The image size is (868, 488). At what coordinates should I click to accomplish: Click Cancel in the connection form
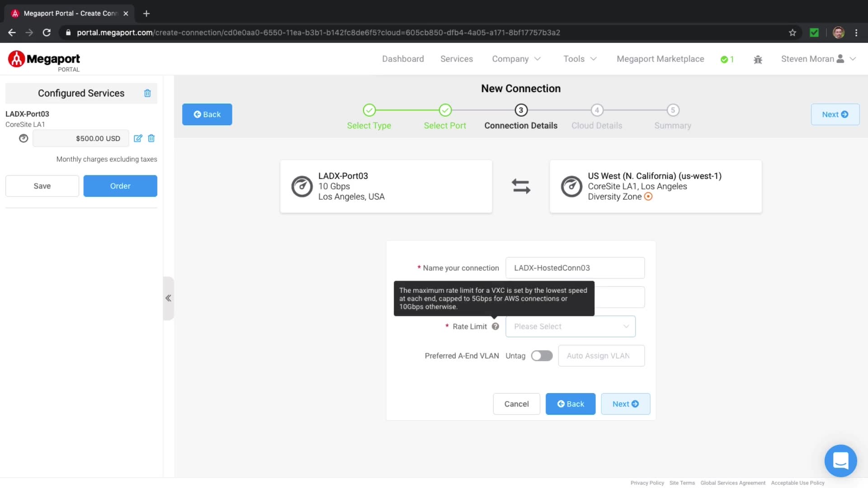click(516, 404)
